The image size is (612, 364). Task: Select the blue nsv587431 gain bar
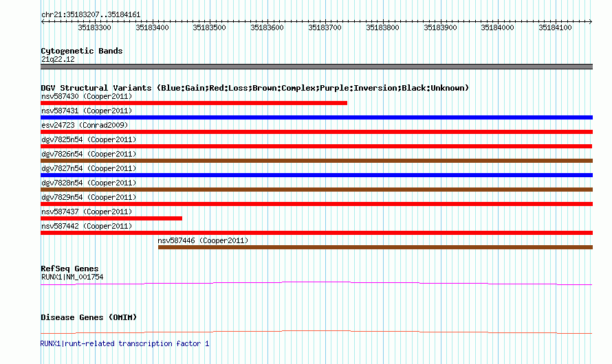pos(316,117)
